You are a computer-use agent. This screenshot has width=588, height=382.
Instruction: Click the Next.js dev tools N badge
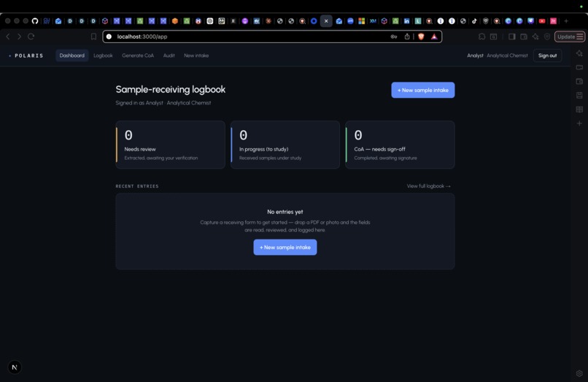pyautogui.click(x=15, y=367)
